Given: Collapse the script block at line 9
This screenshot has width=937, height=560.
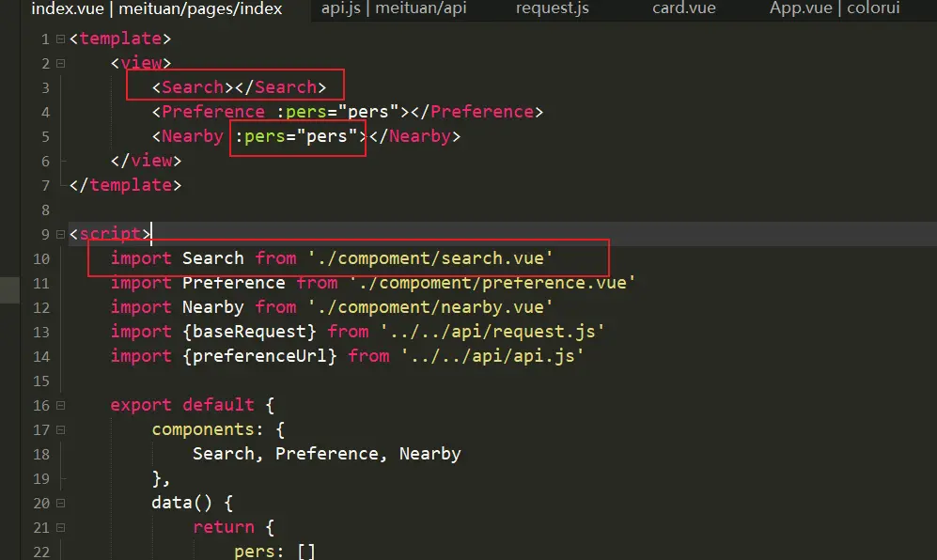Looking at the screenshot, I should (60, 234).
